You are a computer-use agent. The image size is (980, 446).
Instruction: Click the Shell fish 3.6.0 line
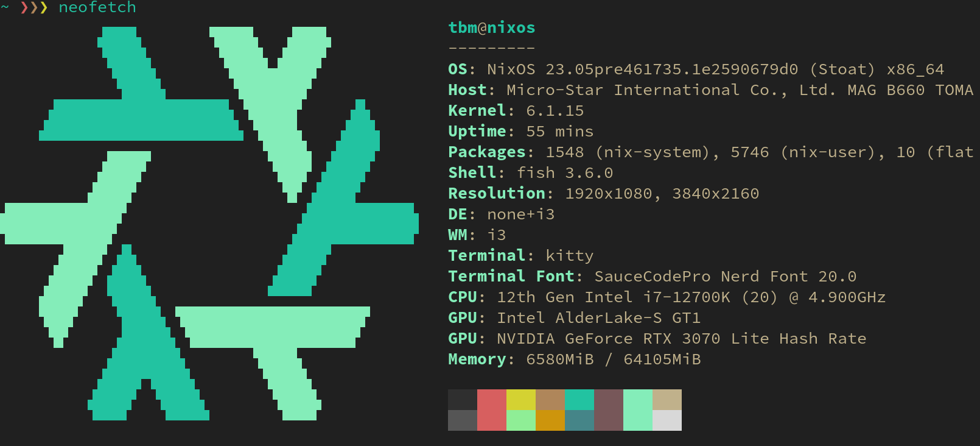(x=531, y=173)
